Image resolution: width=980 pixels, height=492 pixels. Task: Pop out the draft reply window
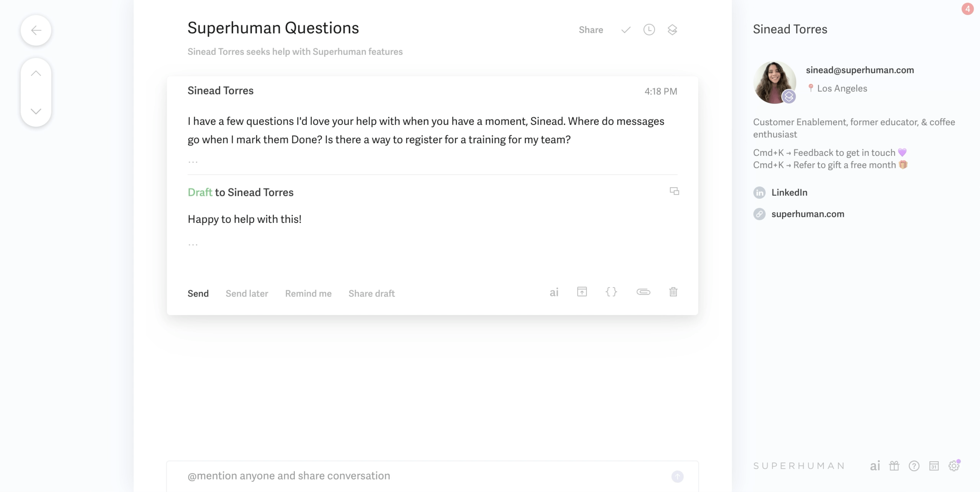click(674, 191)
